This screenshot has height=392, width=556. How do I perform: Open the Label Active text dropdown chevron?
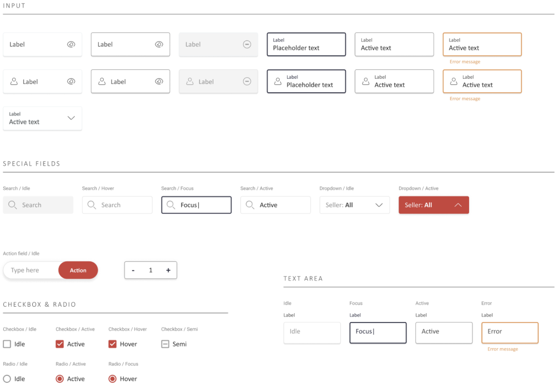(71, 118)
